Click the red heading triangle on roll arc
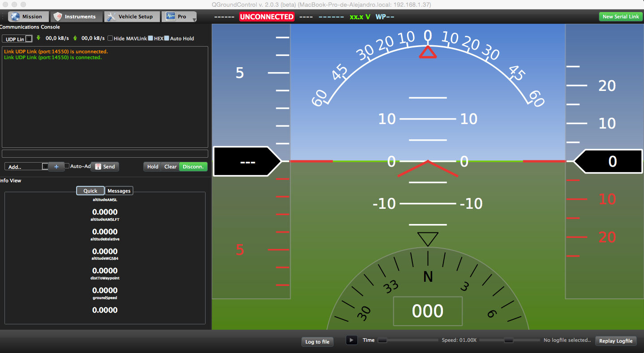644x353 pixels. click(x=428, y=52)
